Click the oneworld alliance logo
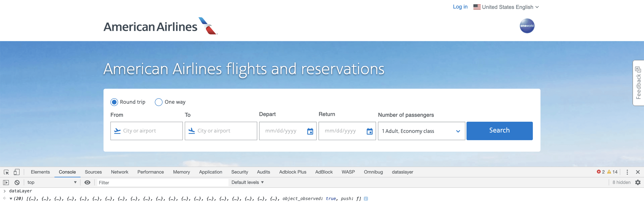Screen dimensions: 644x202 coord(527,26)
